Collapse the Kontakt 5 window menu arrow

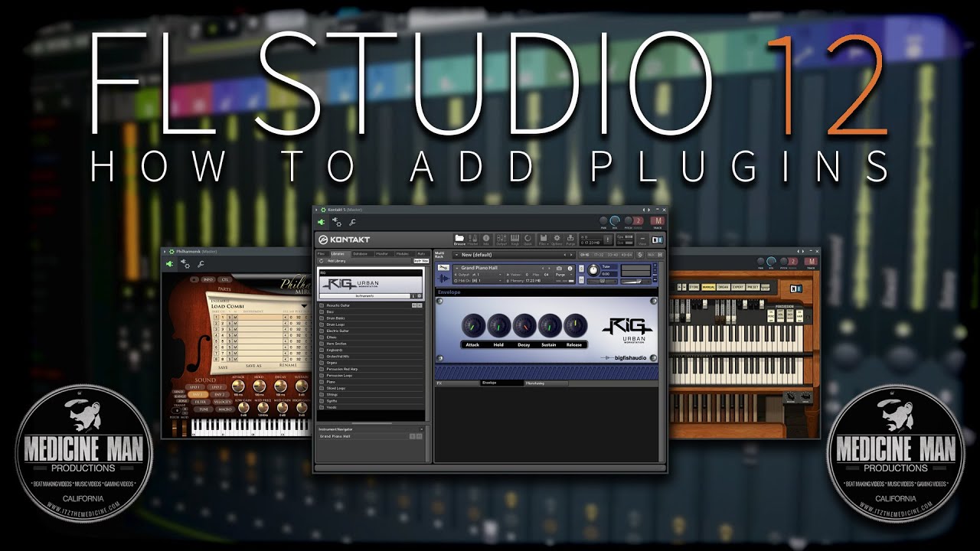tap(316, 209)
